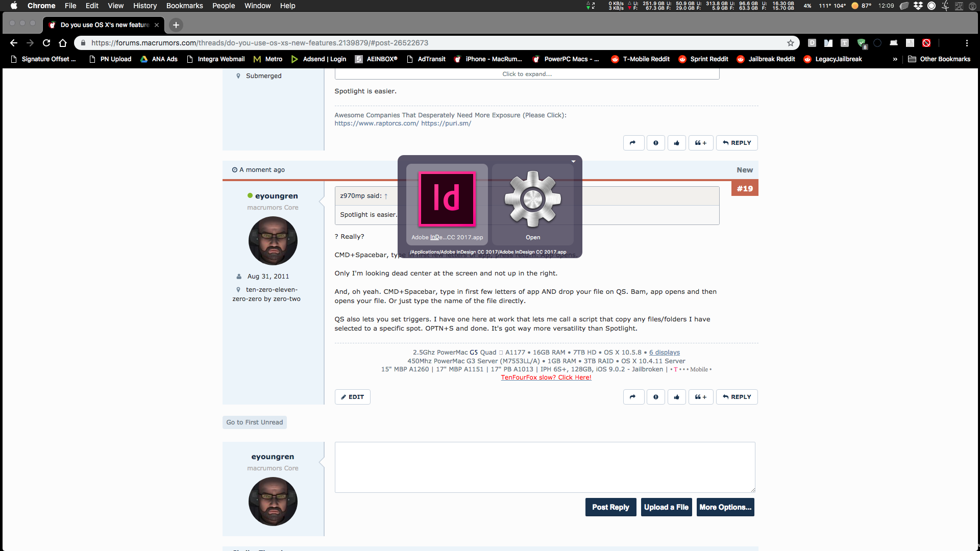Open the Edit menu
This screenshot has height=551, width=980.
[x=92, y=6]
